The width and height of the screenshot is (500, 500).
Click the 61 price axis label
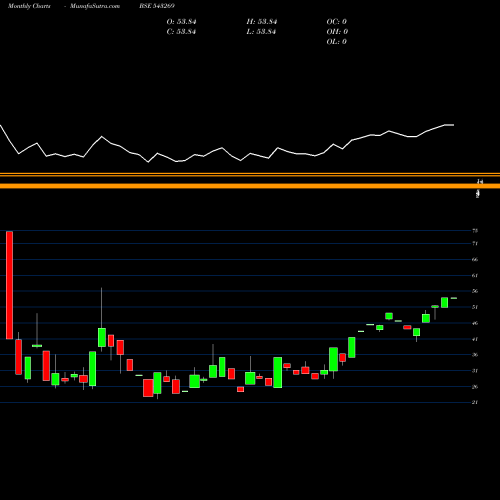475,275
